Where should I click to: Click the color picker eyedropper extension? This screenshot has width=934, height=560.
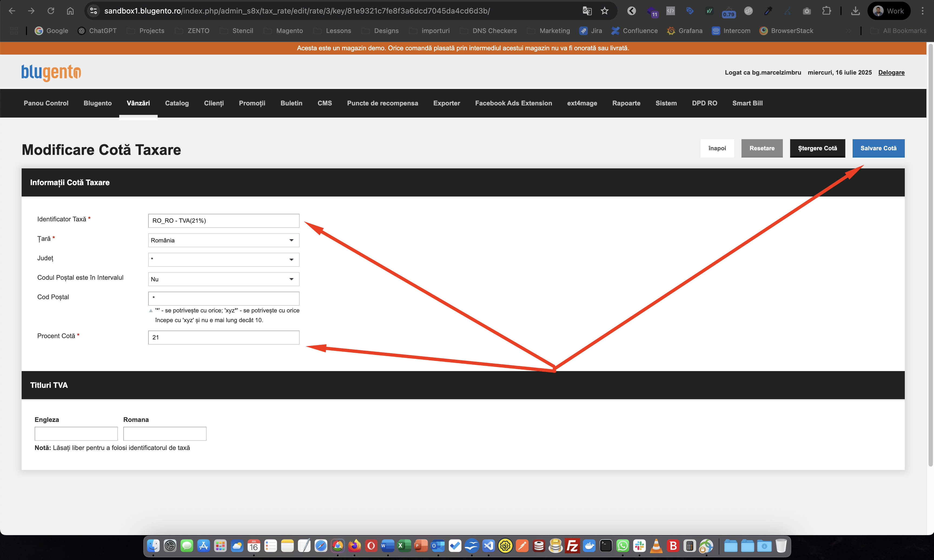pyautogui.click(x=768, y=11)
